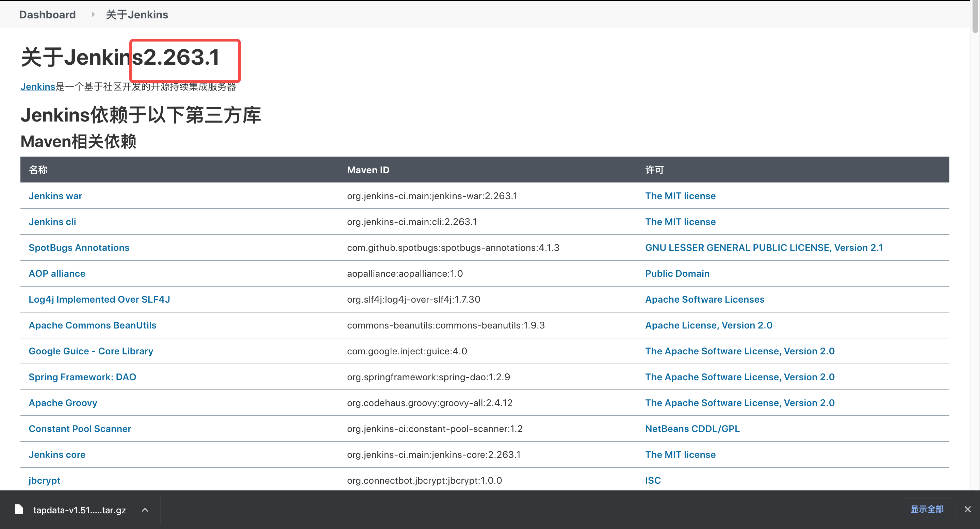This screenshot has height=529, width=980.
Task: Click the 关于Jenkins2.263.1 page heading
Action: point(120,58)
